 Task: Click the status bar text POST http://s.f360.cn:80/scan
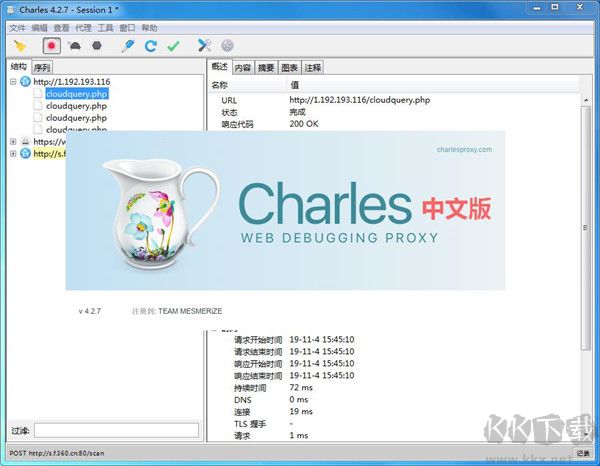click(57, 453)
